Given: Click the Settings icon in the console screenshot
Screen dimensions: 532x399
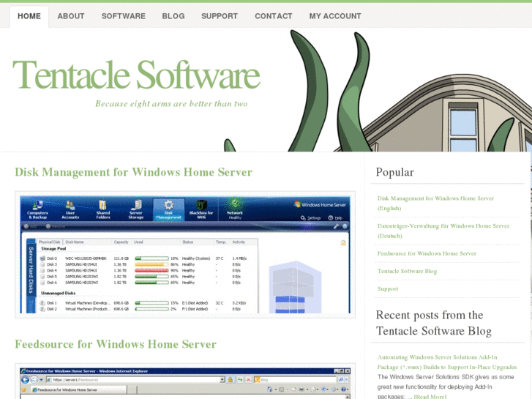Looking at the screenshot, I should click(x=310, y=218).
